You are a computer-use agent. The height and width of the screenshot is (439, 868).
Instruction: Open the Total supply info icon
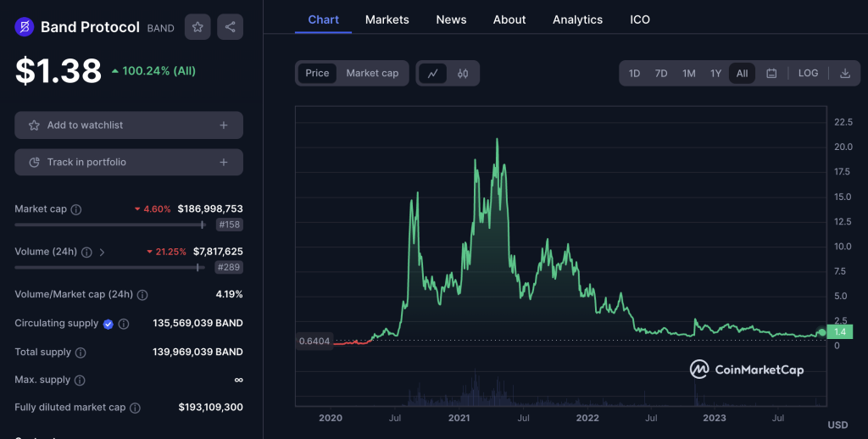tap(81, 353)
